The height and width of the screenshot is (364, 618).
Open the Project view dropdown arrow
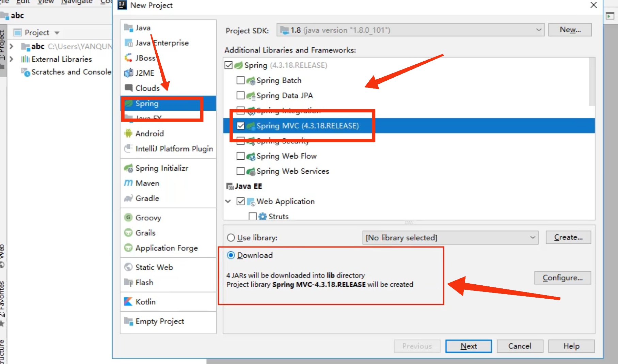[x=57, y=33]
